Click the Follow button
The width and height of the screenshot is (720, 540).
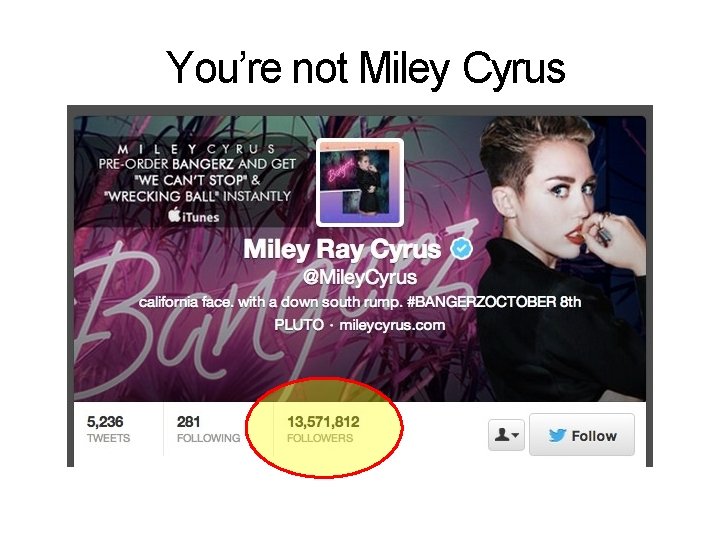582,434
